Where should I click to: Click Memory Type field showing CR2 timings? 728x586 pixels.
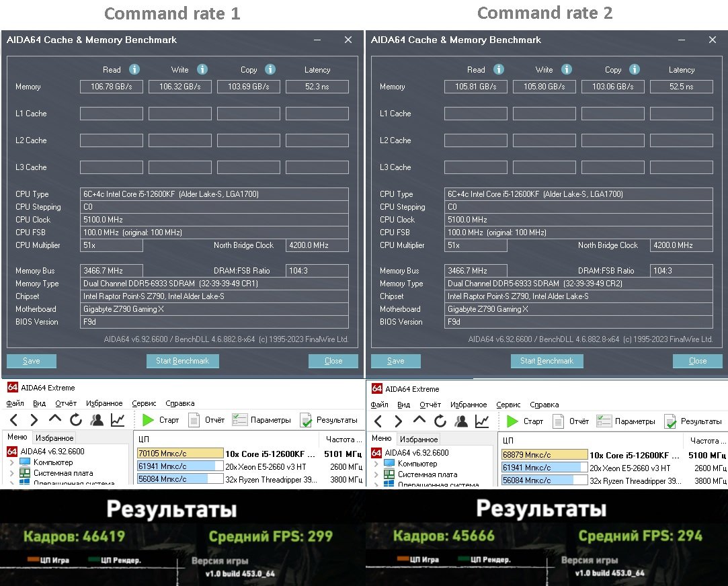(x=579, y=284)
